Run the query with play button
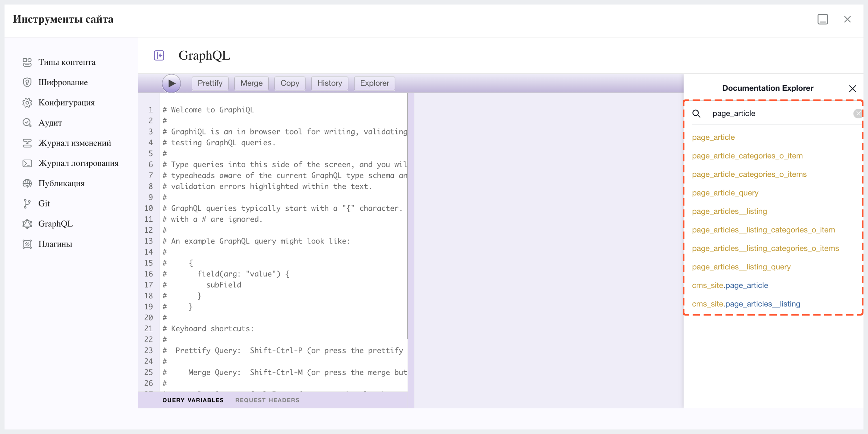The height and width of the screenshot is (434, 868). point(171,83)
